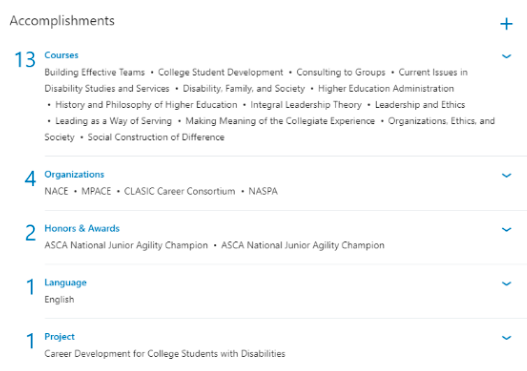Select the NASPA organization entry
The width and height of the screenshot is (527, 371).
tap(263, 191)
